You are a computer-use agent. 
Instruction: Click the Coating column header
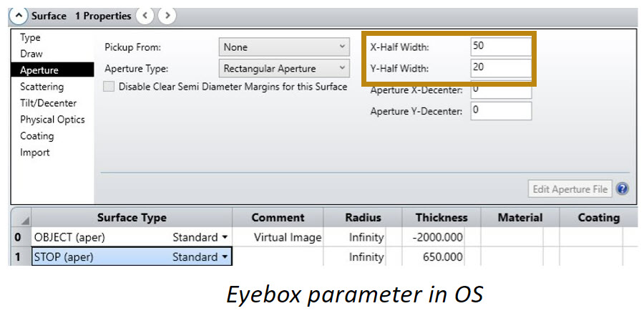(598, 217)
